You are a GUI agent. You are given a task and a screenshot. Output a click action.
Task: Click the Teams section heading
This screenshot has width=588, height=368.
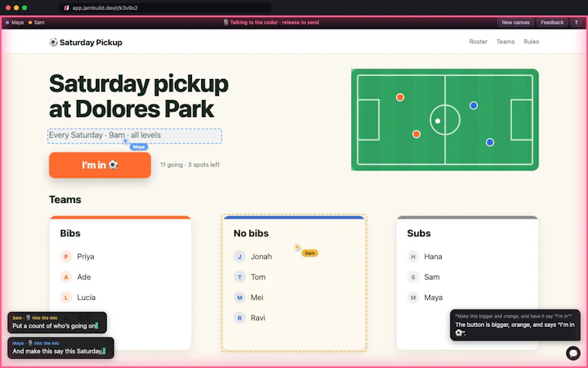coord(65,199)
